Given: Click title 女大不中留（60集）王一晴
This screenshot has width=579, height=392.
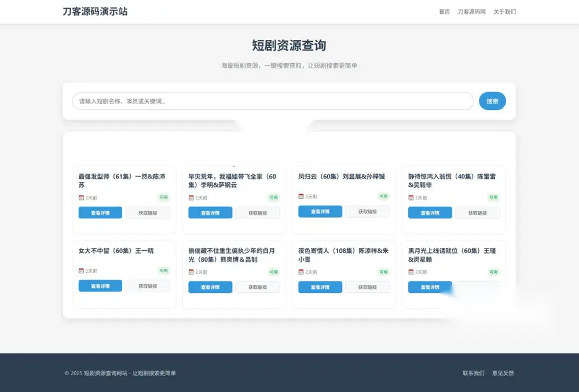Looking at the screenshot, I should (116, 251).
